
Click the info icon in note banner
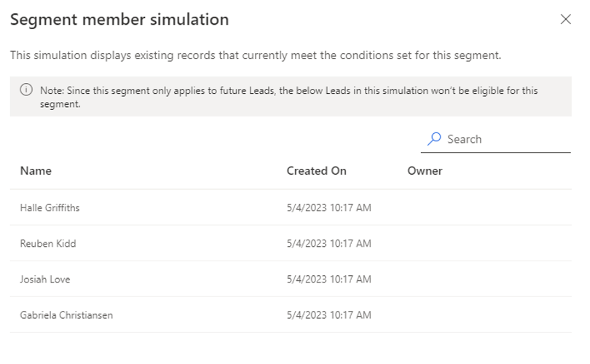(x=26, y=90)
